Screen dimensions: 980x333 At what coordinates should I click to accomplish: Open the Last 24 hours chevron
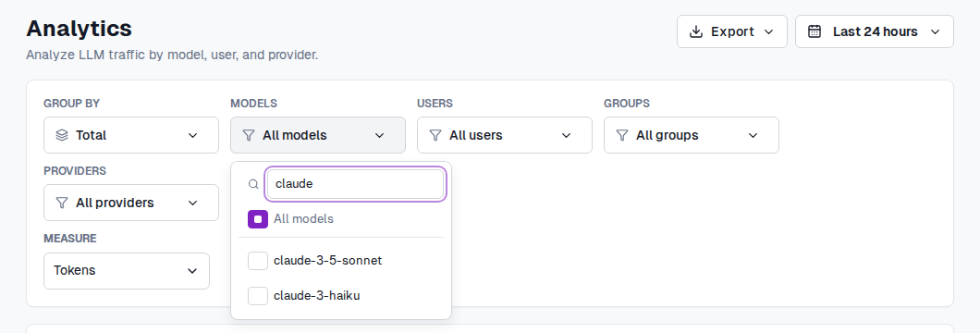pyautogui.click(x=935, y=31)
